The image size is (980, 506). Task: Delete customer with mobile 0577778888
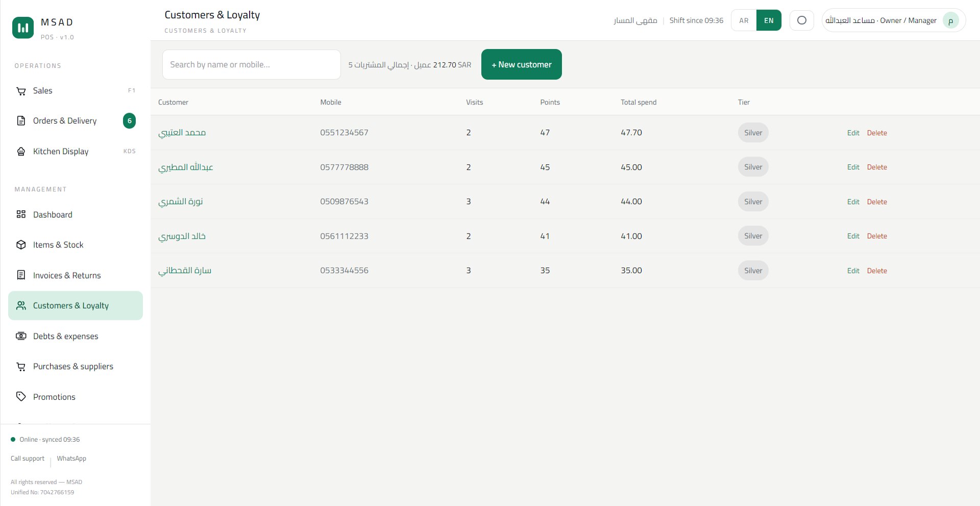[x=877, y=167]
